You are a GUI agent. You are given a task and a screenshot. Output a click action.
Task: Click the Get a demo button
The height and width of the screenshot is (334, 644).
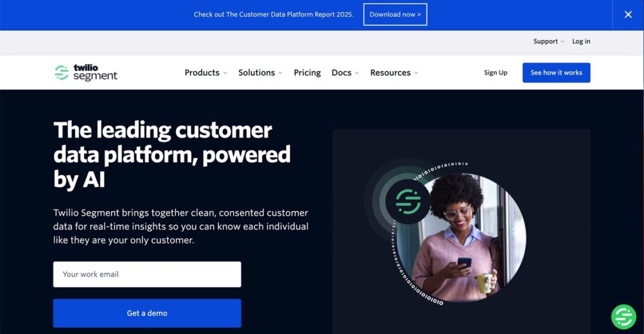point(147,313)
